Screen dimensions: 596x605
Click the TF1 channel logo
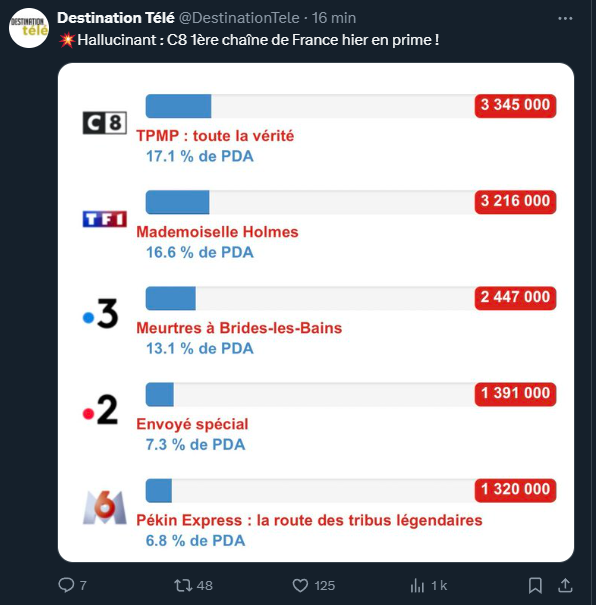coord(105,219)
